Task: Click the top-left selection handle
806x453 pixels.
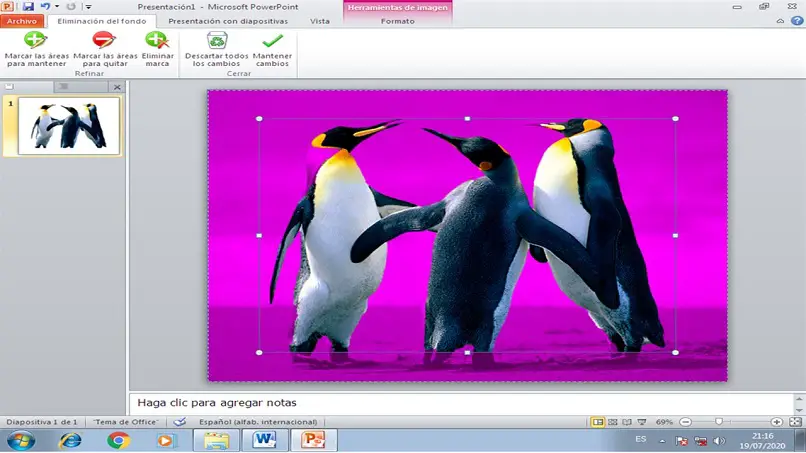Action: point(259,119)
